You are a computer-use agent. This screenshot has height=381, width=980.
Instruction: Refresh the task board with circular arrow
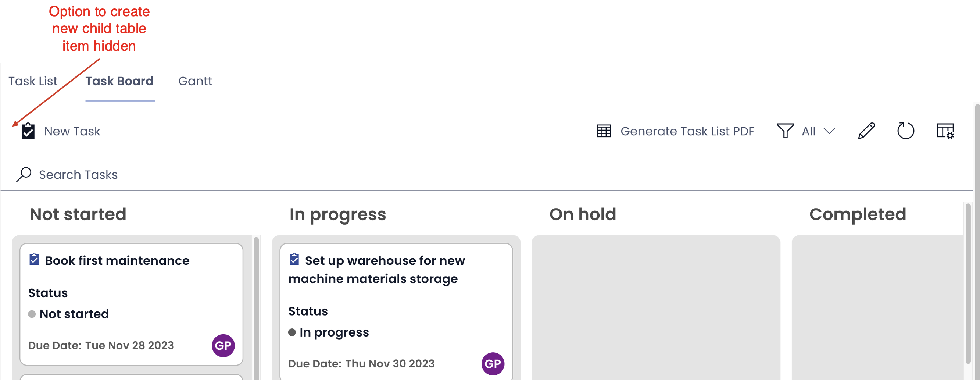pos(905,131)
